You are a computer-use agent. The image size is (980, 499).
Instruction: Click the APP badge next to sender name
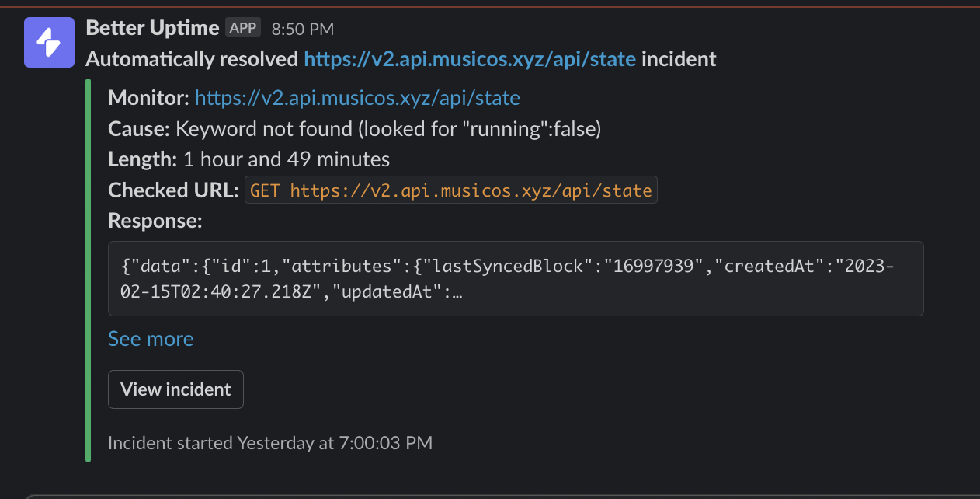tap(242, 28)
